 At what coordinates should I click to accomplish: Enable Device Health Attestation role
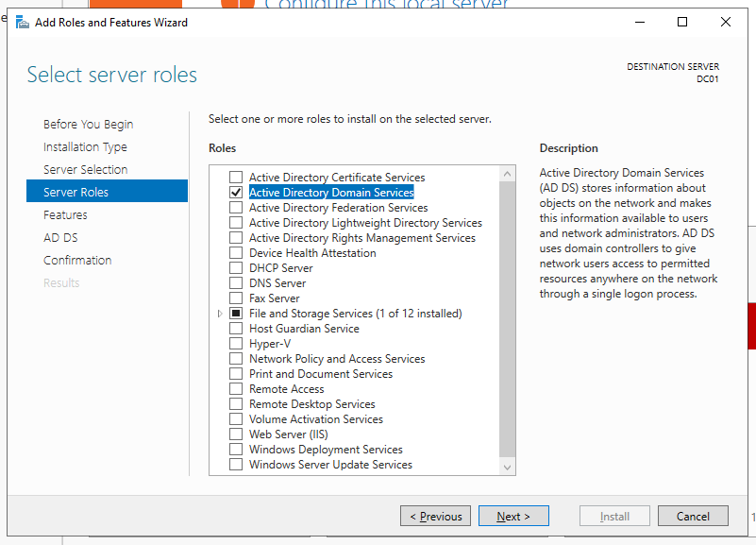[236, 253]
